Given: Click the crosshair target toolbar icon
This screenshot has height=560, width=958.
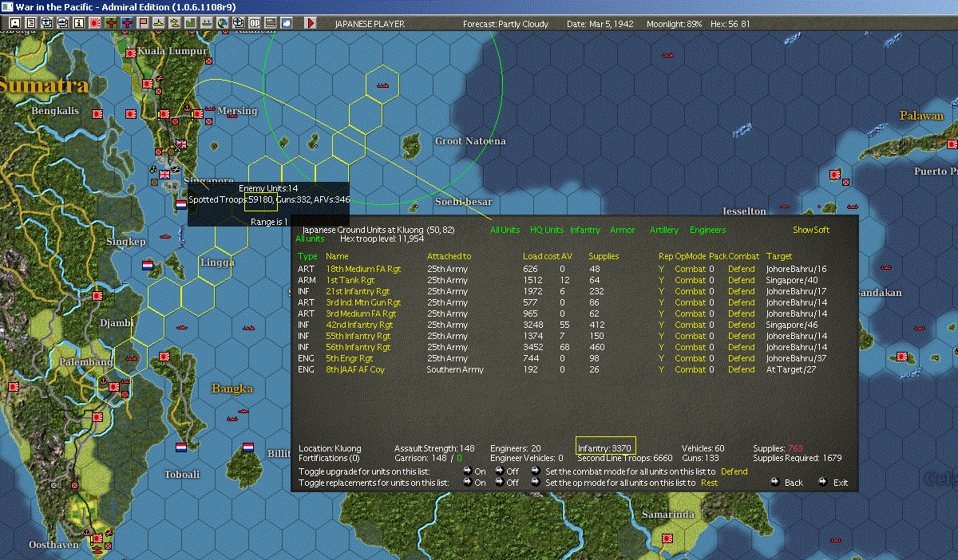Looking at the screenshot, I should [238, 23].
